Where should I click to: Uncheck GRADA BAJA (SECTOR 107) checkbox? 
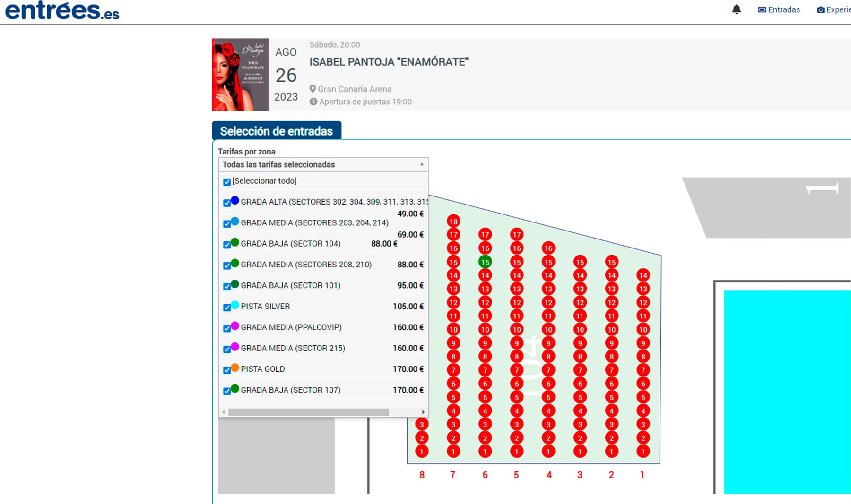(227, 391)
